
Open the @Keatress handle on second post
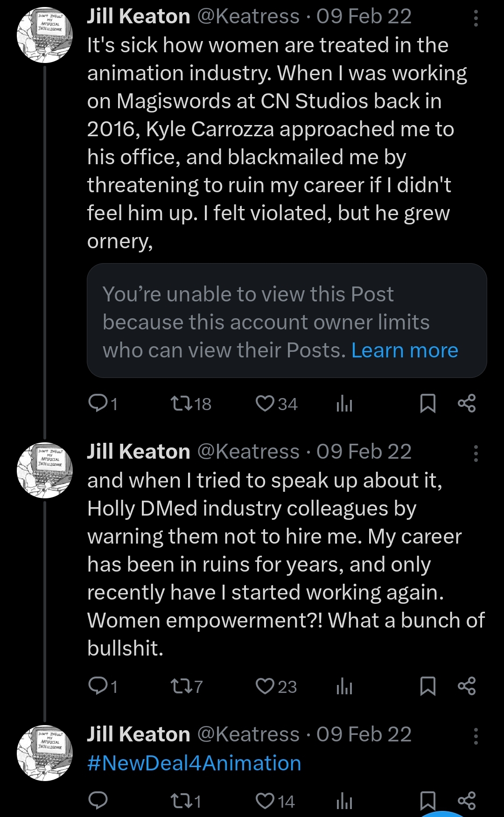coord(248,452)
